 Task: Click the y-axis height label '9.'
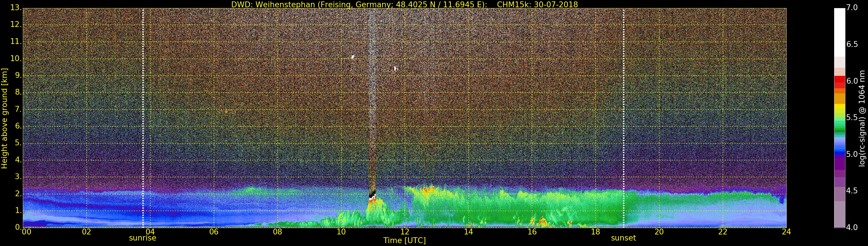(18, 75)
